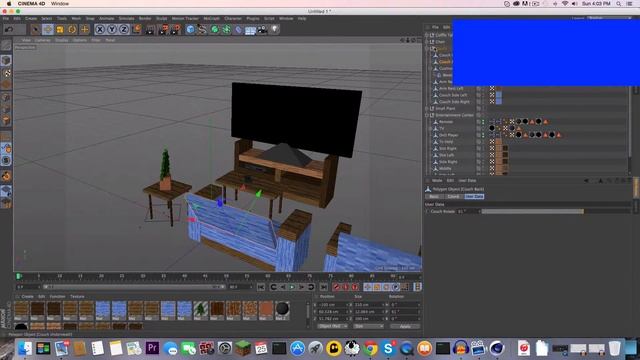The height and width of the screenshot is (360, 640).
Task: Go to end of animation
Action: tap(324, 287)
